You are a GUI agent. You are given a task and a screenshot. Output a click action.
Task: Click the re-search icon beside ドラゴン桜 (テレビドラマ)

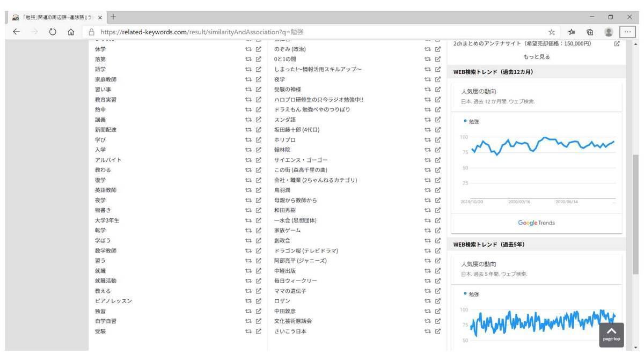coord(427,250)
